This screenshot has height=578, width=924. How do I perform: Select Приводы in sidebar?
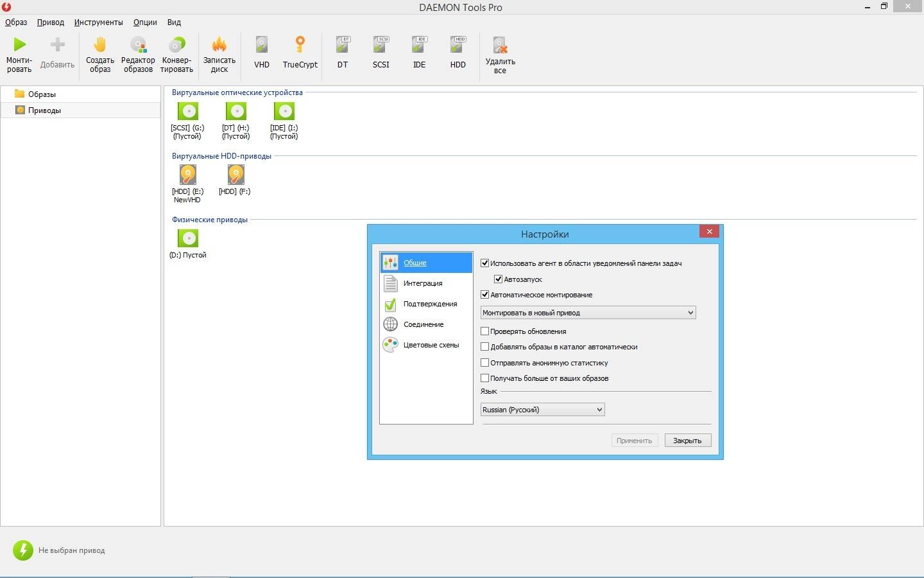point(80,110)
